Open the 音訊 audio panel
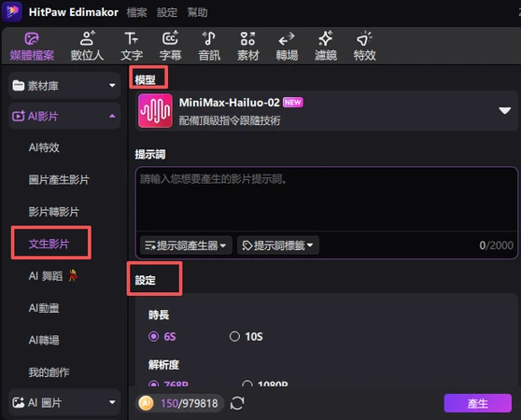Image resolution: width=521 pixels, height=420 pixels. 209,47
